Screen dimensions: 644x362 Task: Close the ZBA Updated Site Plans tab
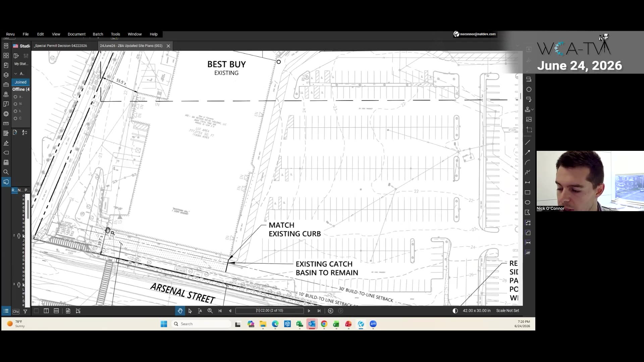(168, 46)
